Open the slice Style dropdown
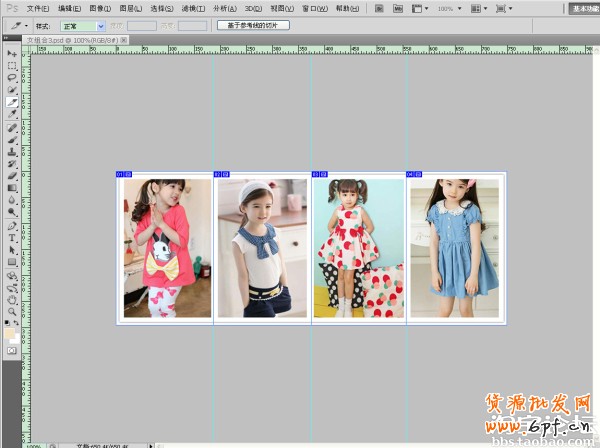This screenshot has width=600, height=448. (x=82, y=25)
